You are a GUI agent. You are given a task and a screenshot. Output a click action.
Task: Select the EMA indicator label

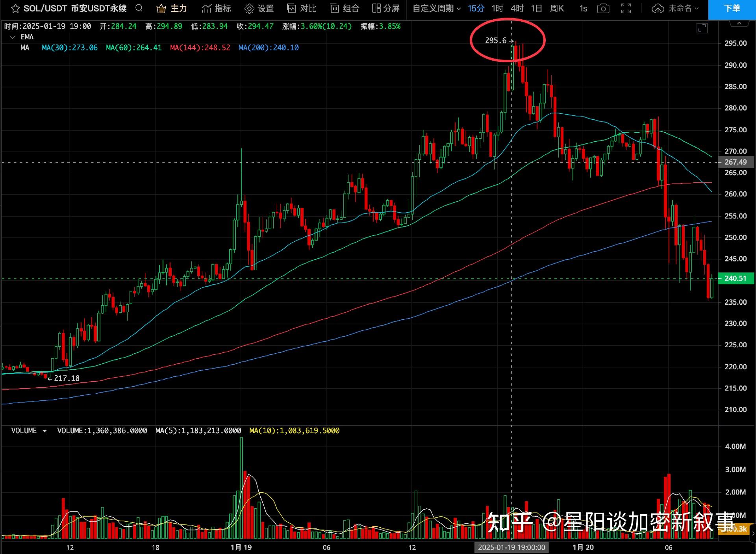coord(27,37)
